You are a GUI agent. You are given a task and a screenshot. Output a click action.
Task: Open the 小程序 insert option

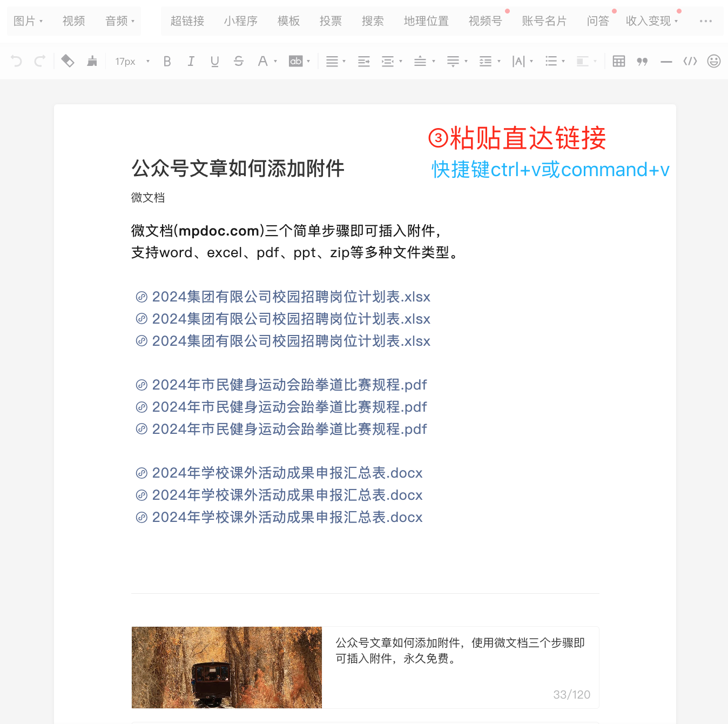(x=241, y=21)
